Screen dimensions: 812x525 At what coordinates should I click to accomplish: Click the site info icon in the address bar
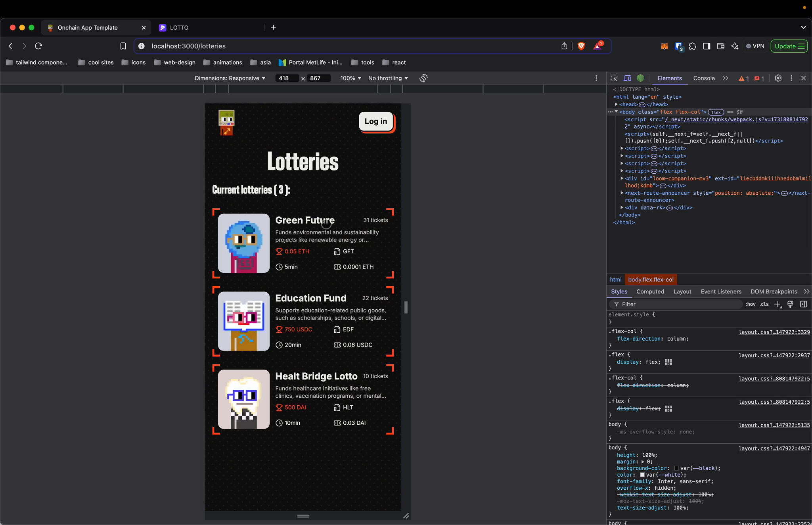coord(141,46)
